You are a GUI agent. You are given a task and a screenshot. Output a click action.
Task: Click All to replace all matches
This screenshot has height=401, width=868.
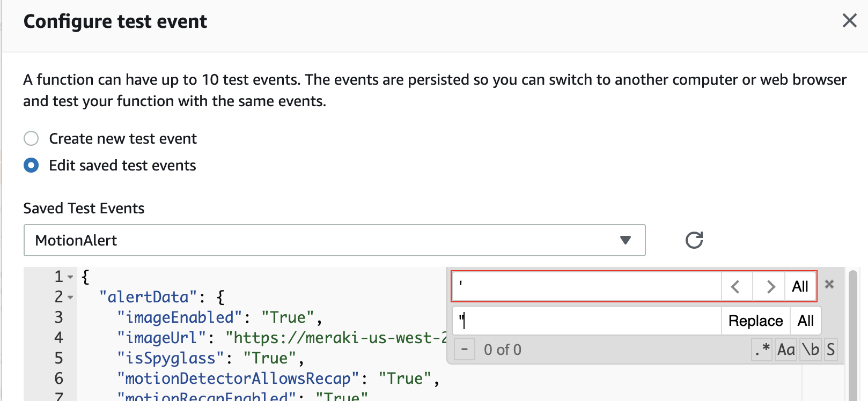click(805, 321)
